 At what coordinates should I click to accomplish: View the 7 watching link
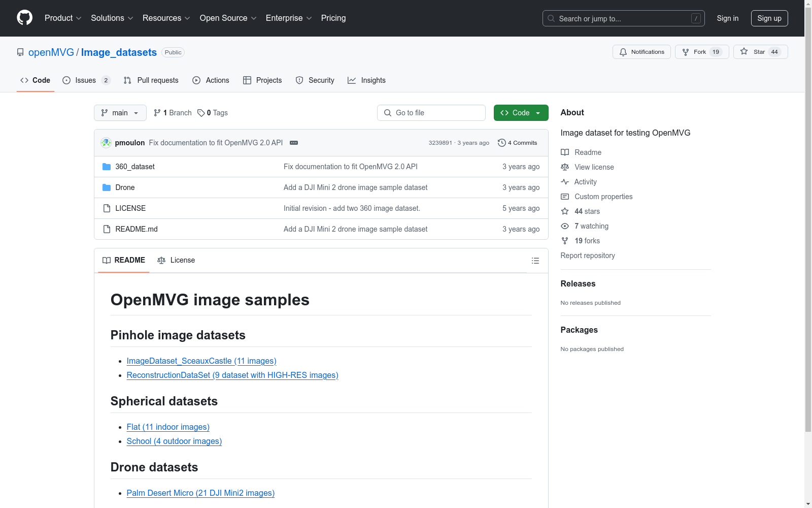(585, 226)
